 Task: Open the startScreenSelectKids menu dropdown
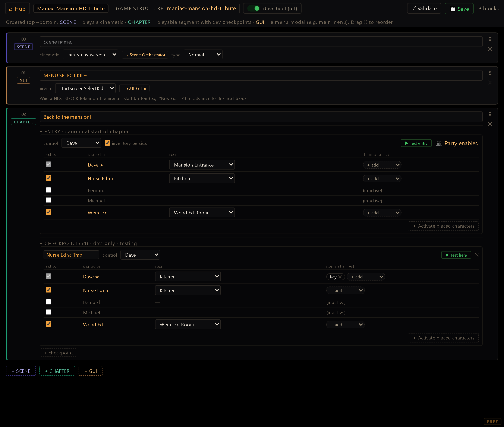pos(85,88)
